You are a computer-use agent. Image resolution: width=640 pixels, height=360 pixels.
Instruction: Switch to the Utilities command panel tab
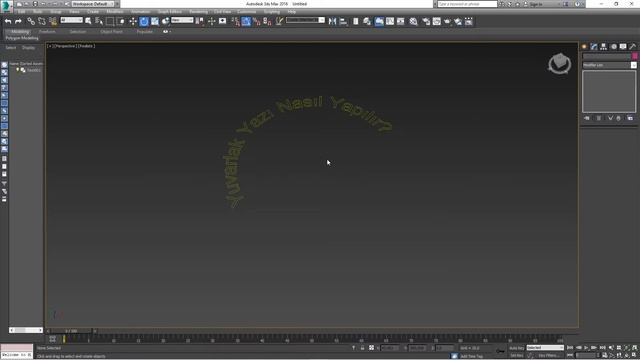coord(633,47)
